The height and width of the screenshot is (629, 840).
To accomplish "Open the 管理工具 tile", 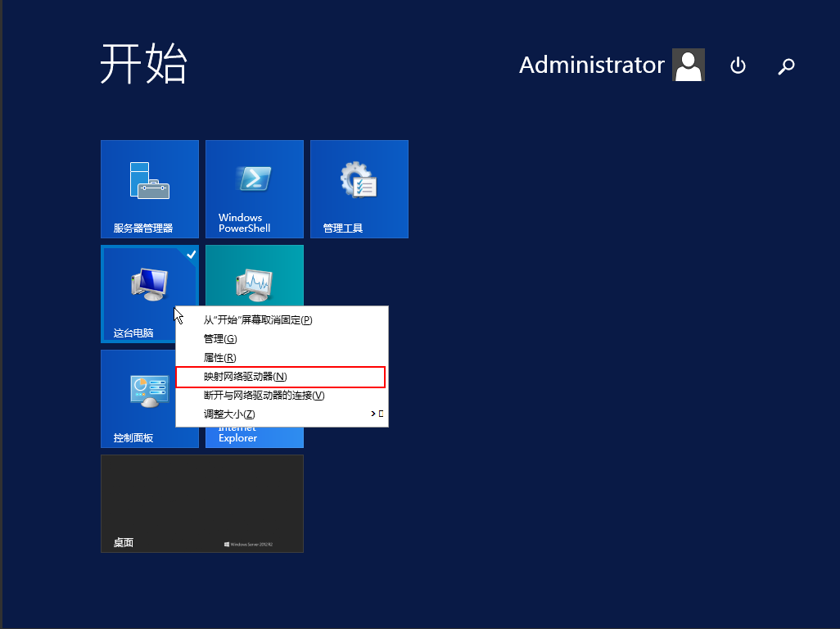I will click(359, 189).
